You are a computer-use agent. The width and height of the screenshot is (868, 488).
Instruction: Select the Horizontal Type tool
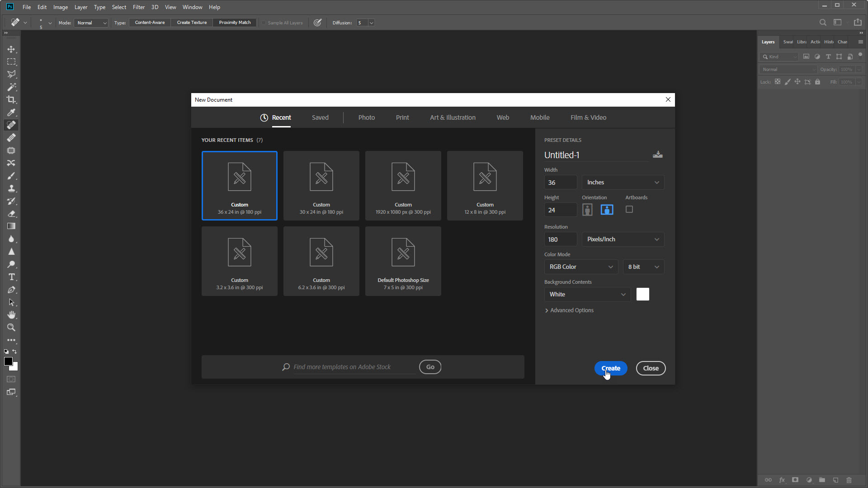click(11, 277)
